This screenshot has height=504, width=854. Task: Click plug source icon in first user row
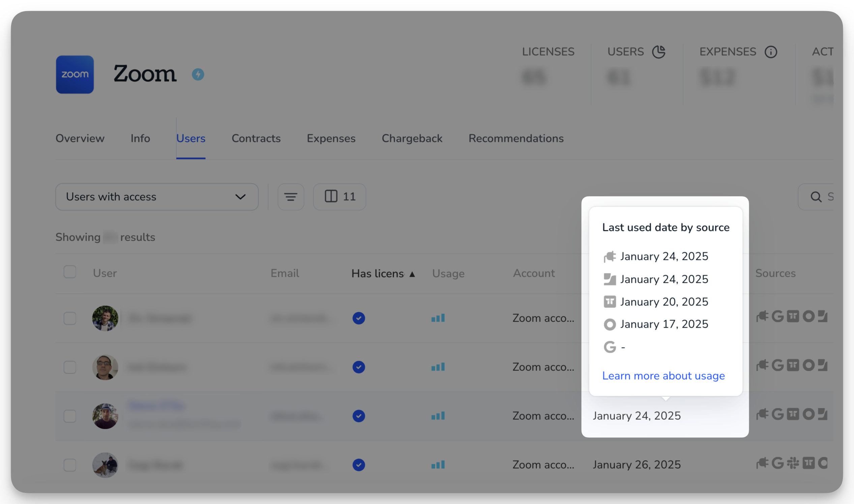click(x=762, y=317)
